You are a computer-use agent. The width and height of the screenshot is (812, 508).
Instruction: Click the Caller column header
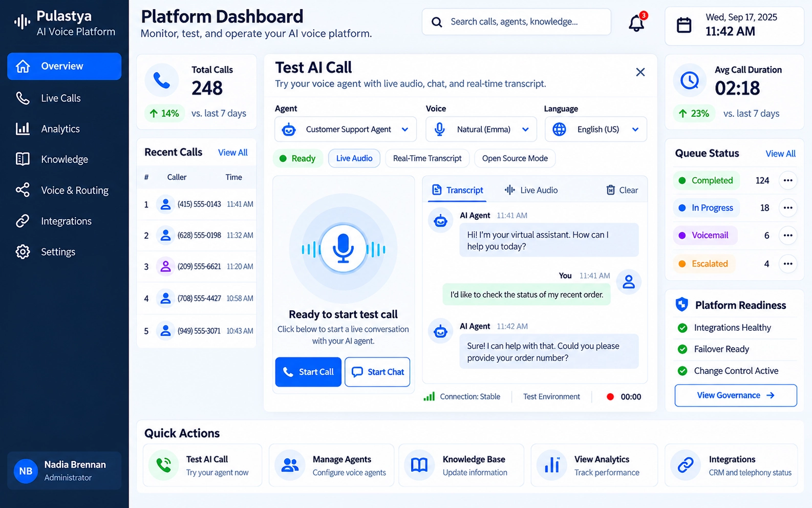(x=177, y=177)
